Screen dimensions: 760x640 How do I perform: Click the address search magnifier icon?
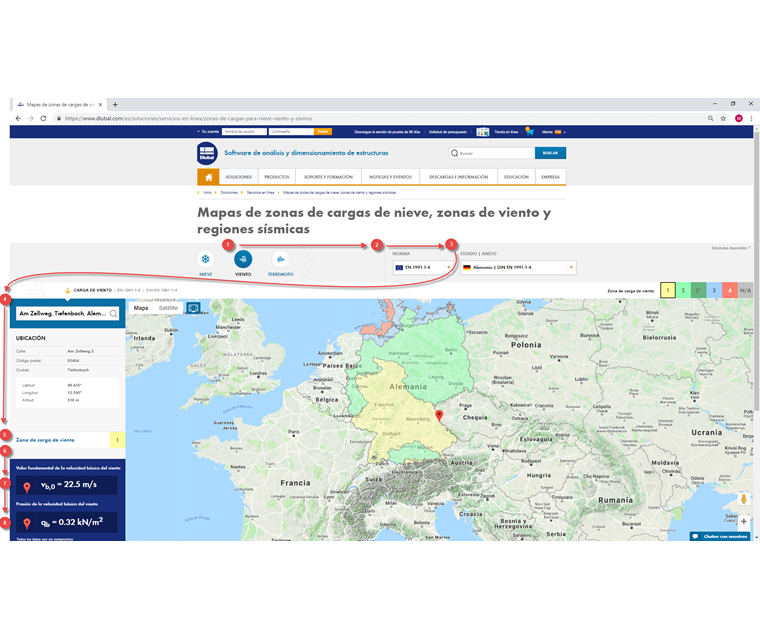point(113,314)
